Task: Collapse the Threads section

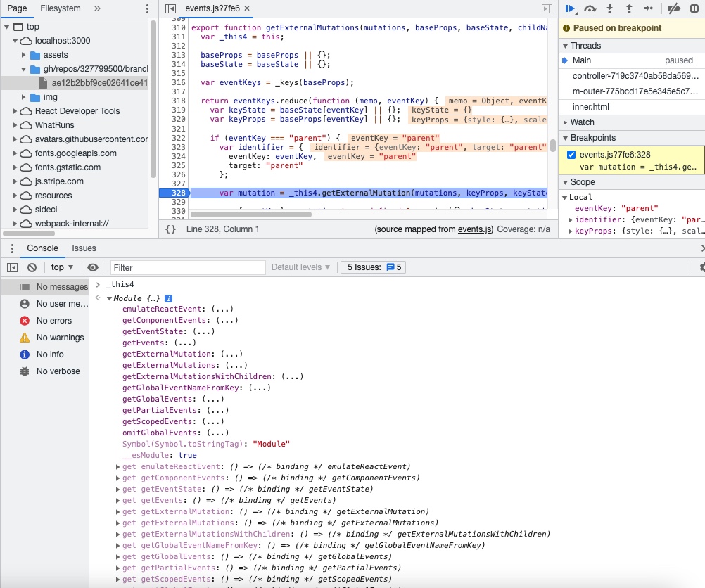Action: (x=565, y=46)
